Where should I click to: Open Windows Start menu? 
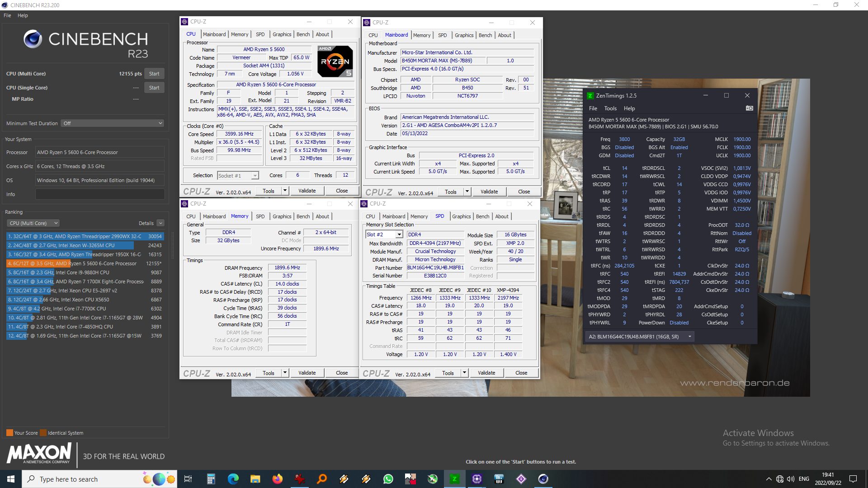point(11,479)
